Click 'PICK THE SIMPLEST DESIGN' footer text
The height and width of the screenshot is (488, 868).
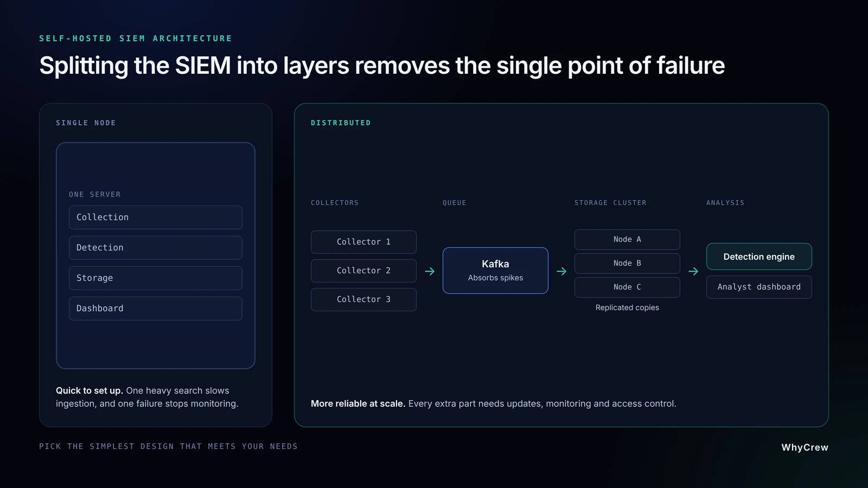[168, 446]
